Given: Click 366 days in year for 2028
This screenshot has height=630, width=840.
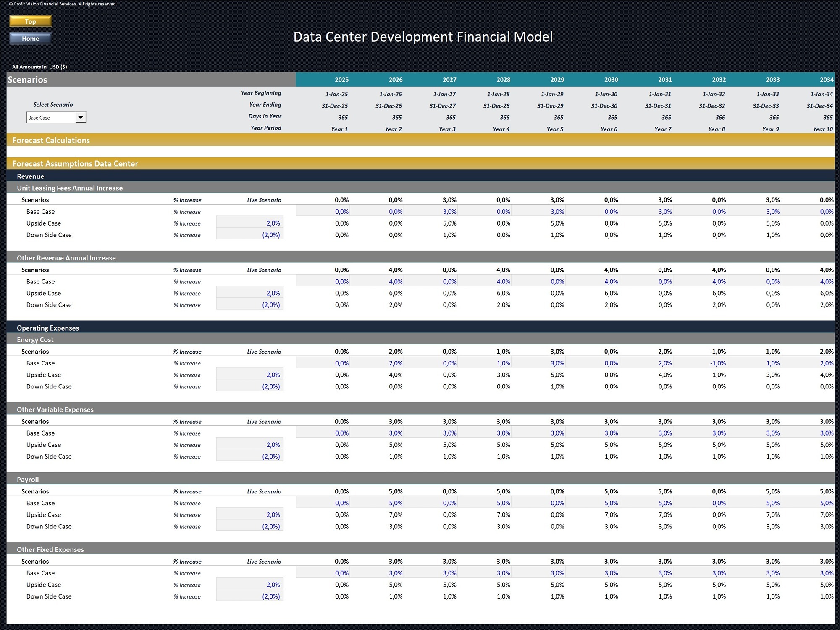Looking at the screenshot, I should pos(504,118).
